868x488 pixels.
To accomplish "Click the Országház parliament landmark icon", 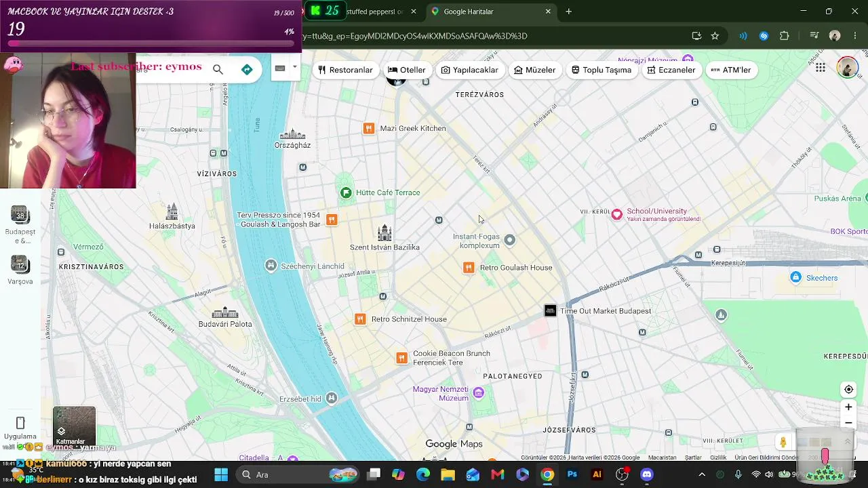I will pos(292,134).
